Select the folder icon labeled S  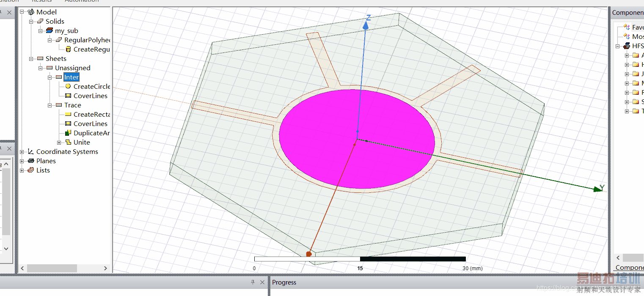(636, 101)
